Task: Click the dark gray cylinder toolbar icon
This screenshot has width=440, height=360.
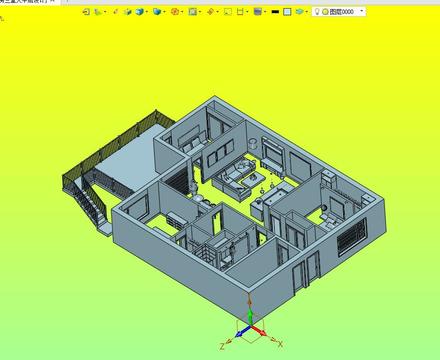Action: pyautogui.click(x=257, y=12)
